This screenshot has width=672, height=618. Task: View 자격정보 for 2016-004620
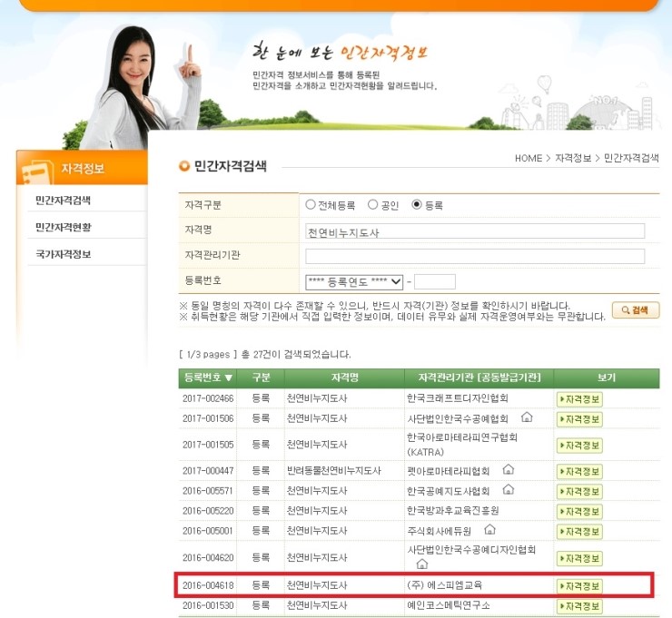tap(580, 558)
